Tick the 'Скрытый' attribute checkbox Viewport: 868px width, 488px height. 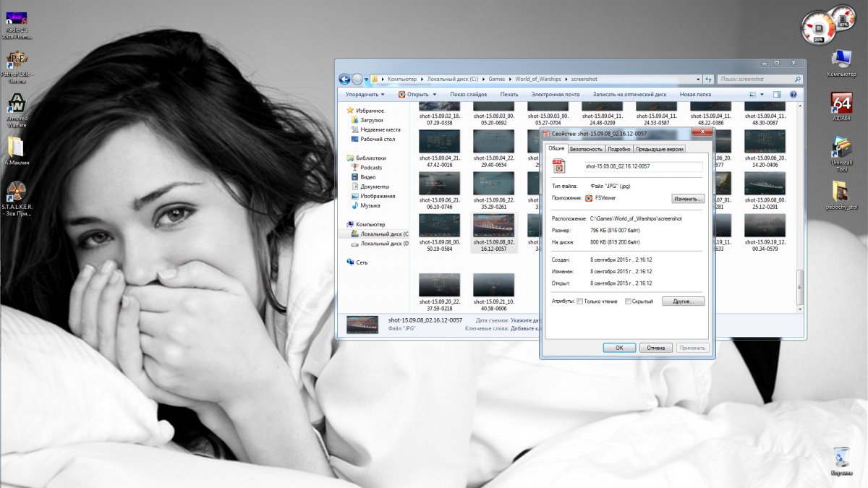pos(628,301)
